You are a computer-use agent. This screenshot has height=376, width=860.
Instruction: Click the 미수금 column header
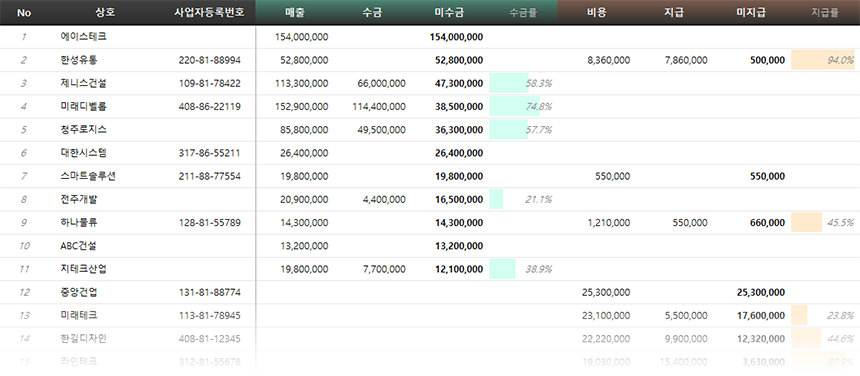point(449,13)
